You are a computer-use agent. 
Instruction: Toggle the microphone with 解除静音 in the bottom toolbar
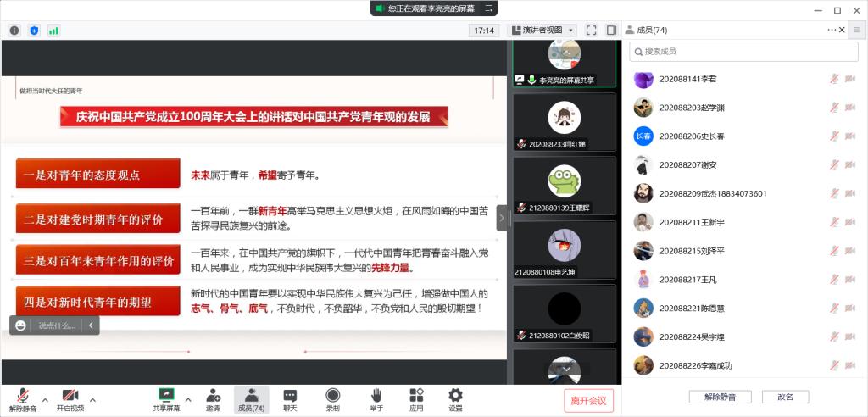(x=23, y=400)
